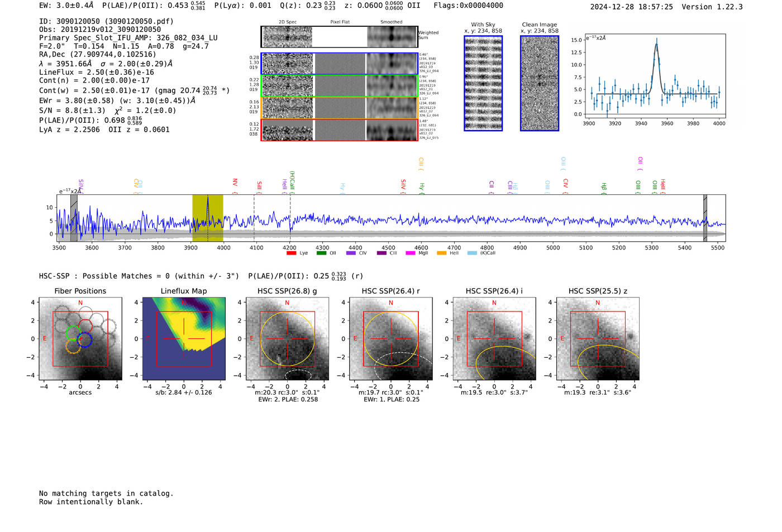Click 'No matching targets in catalog.' text

coord(106,493)
